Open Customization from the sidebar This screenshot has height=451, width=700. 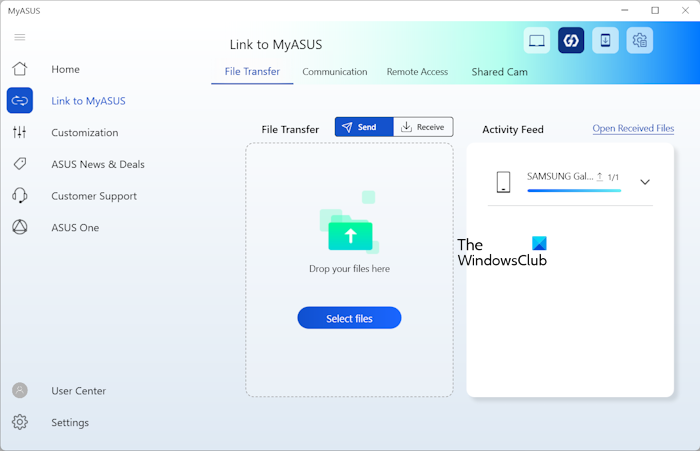tap(85, 133)
